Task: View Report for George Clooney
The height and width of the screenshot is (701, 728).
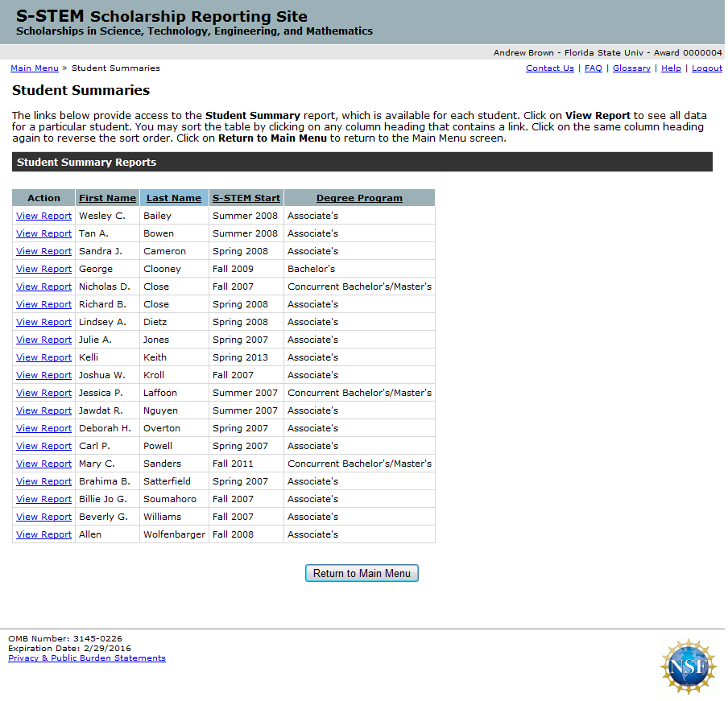Action: (43, 269)
